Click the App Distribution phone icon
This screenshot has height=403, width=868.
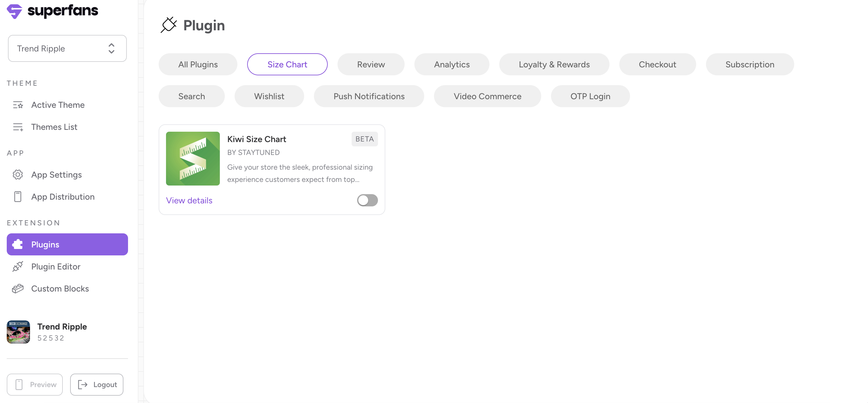coord(17,197)
